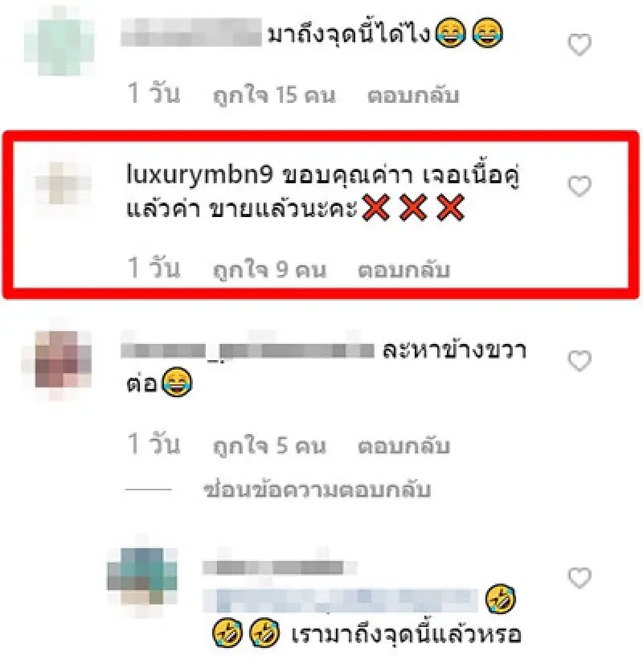
Task: Open the blurred mention in the reply
Action: tap(340, 600)
